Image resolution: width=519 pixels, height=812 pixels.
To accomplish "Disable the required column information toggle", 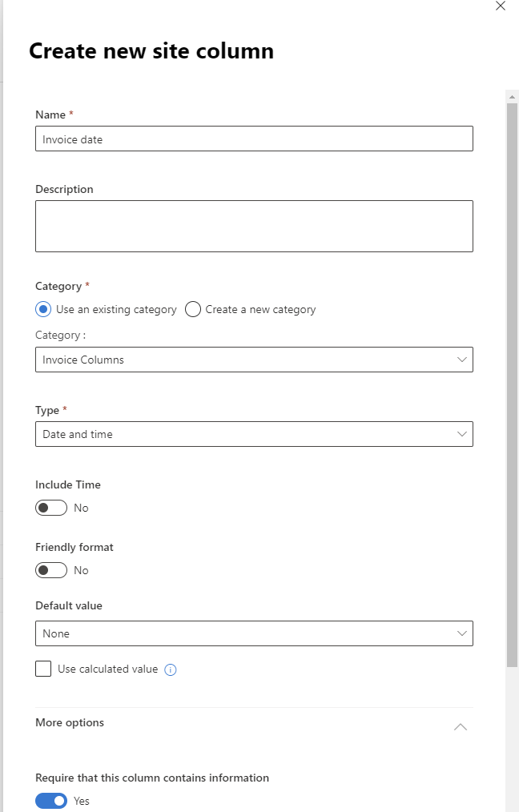I will [x=51, y=801].
